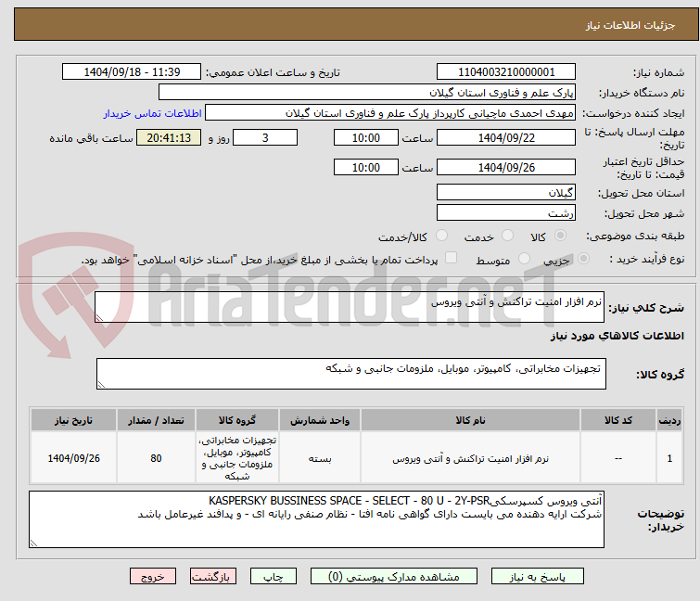This screenshot has width=700, height=601.
Task: Click the price validity date 1404/09/26 field
Action: pyautogui.click(x=506, y=168)
